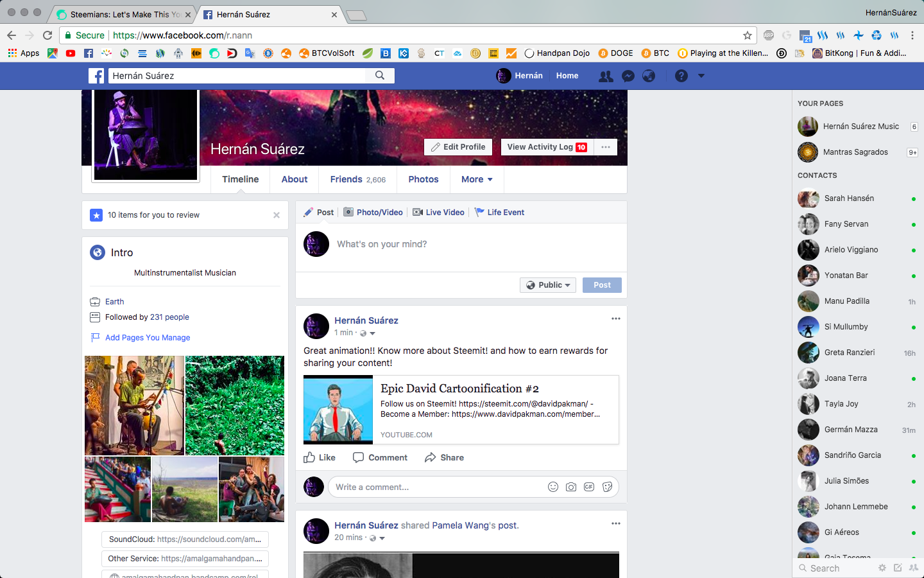Open Add Pages You Manage link

tap(148, 338)
